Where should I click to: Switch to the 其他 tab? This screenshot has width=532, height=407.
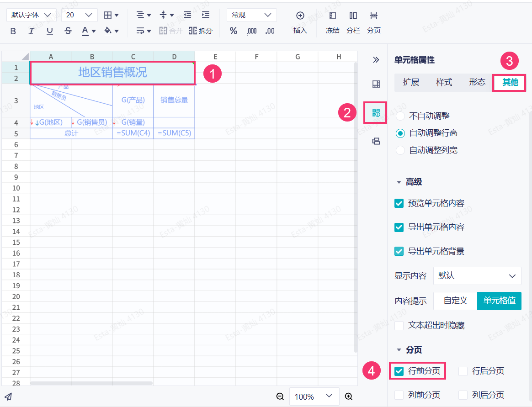[x=510, y=82]
